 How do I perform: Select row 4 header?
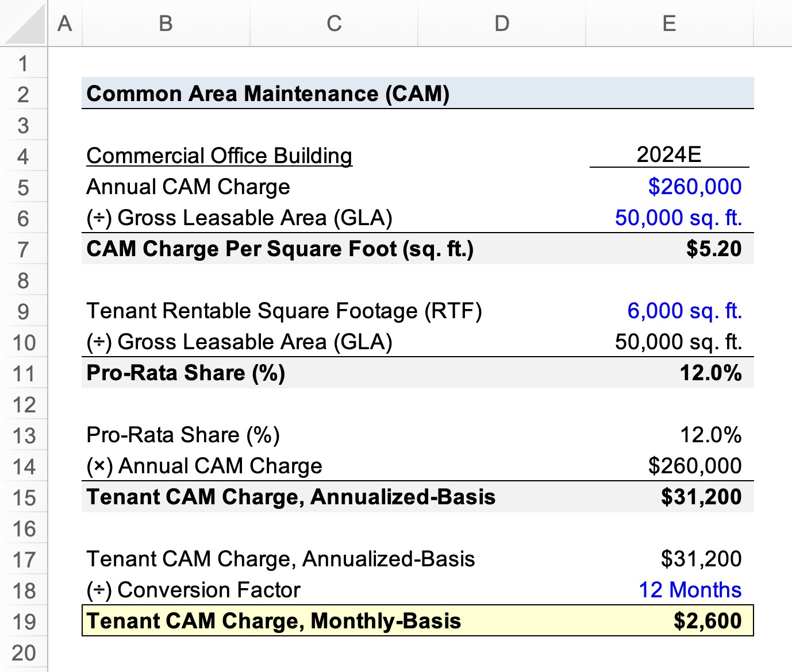pyautogui.click(x=24, y=156)
